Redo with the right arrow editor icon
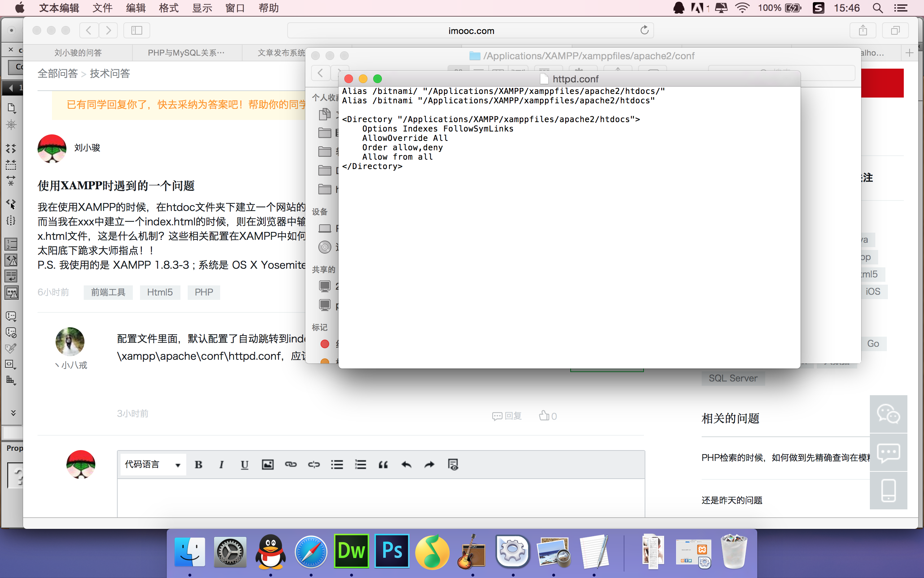This screenshot has height=578, width=924. [x=430, y=465]
